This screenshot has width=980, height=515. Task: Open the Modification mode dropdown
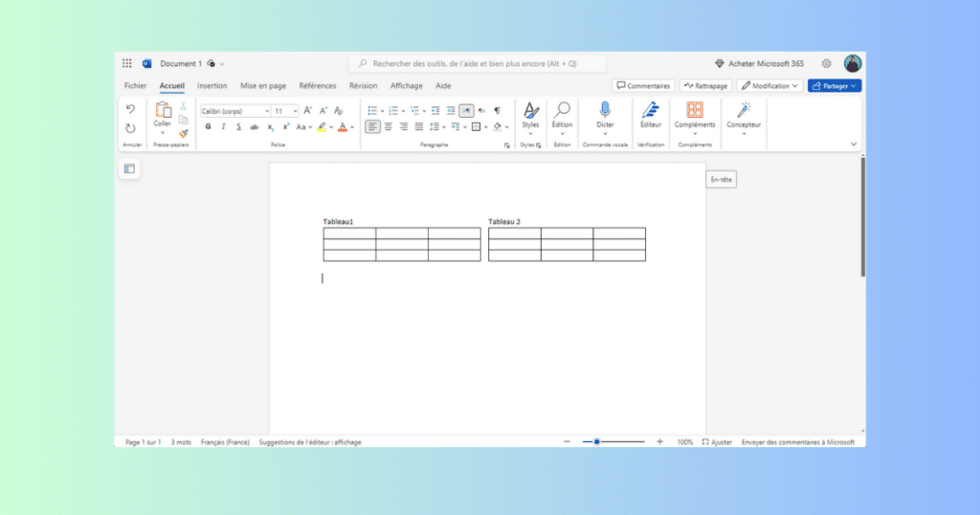(x=770, y=85)
